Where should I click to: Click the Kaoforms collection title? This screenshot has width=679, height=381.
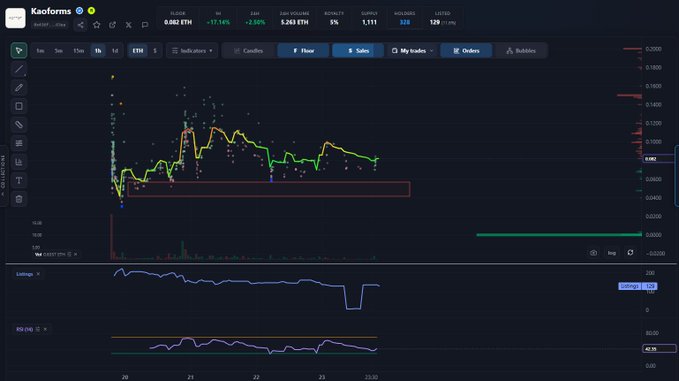point(51,11)
